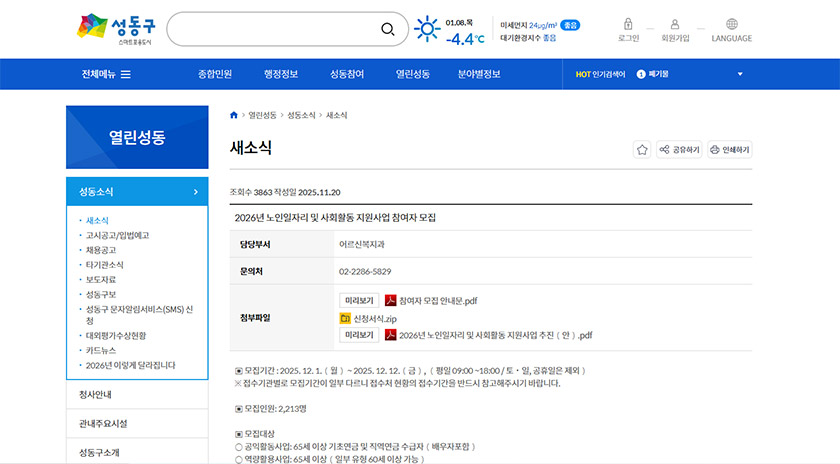Click the 열린성동 breadcrumb link
The height and width of the screenshot is (464, 840).
coord(262,115)
